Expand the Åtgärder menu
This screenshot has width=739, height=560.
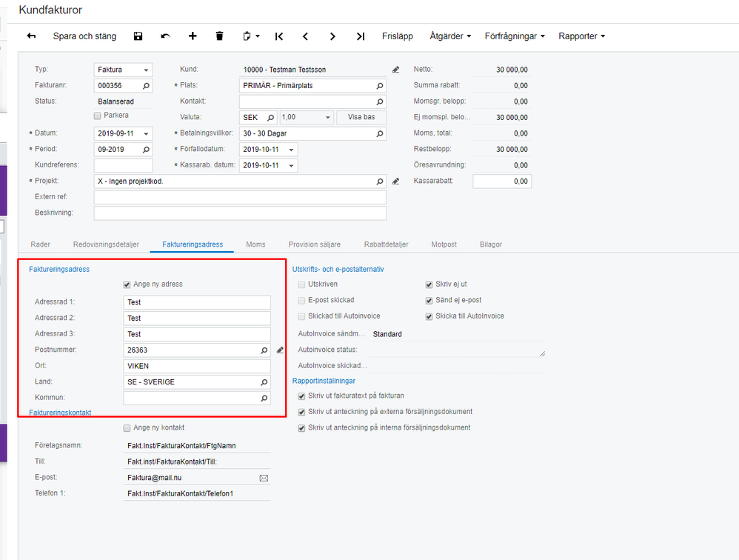(x=450, y=36)
